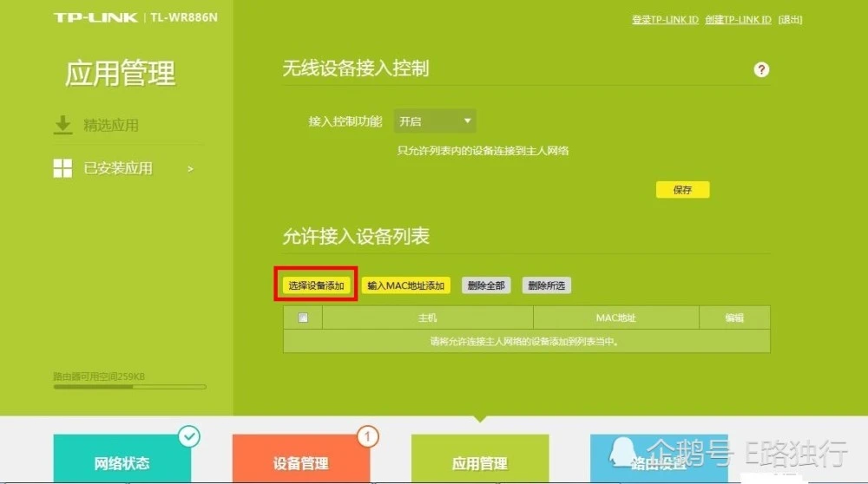Click the 删除全部 button

(x=485, y=285)
